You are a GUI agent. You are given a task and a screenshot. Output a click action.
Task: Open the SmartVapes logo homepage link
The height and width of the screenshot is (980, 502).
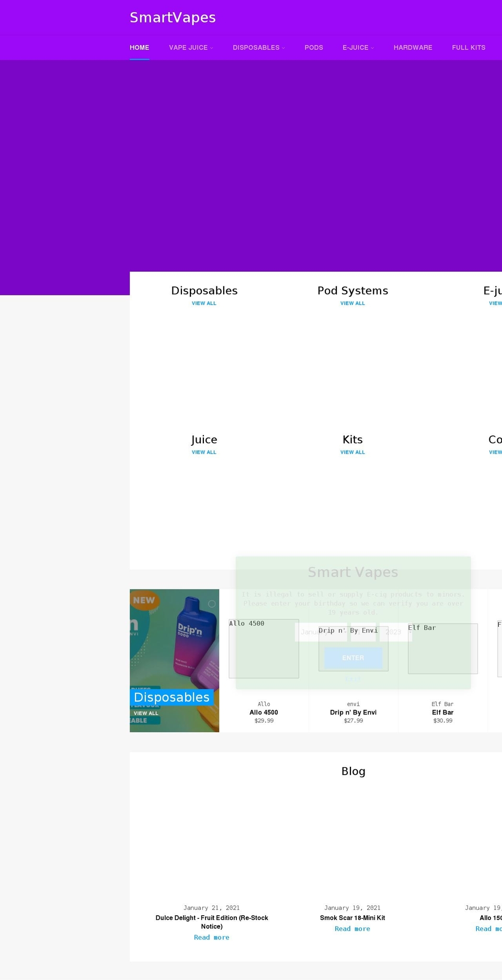[173, 17]
